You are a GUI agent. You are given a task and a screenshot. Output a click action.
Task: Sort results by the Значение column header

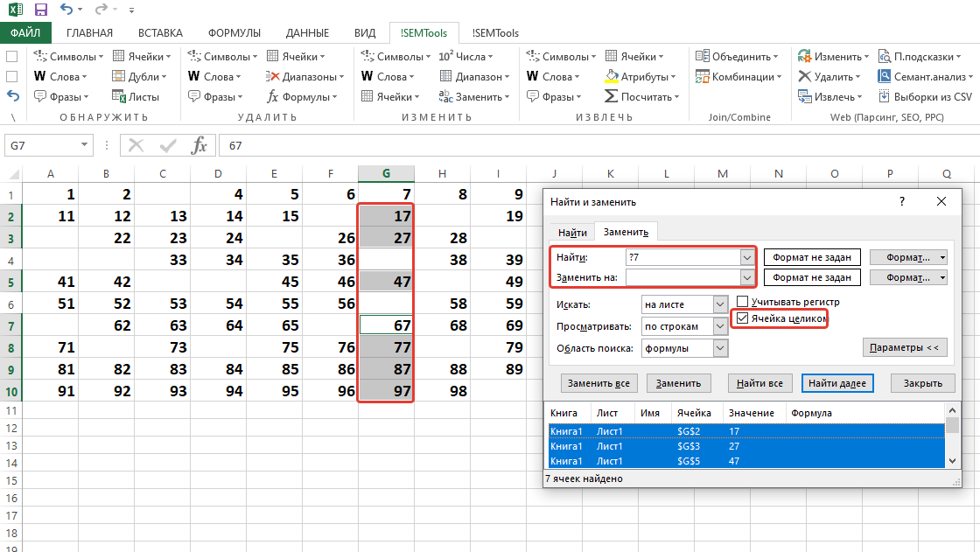click(752, 413)
